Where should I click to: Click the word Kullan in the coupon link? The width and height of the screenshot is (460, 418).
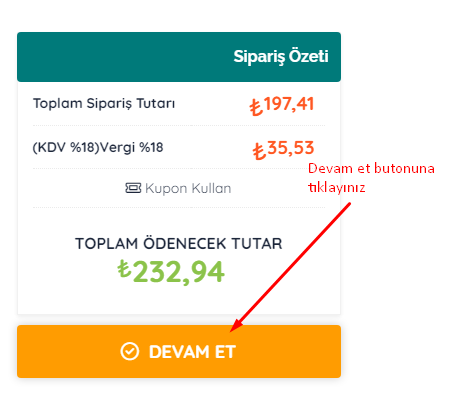coord(211,188)
